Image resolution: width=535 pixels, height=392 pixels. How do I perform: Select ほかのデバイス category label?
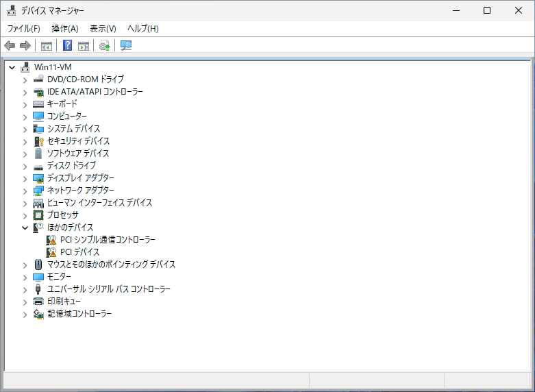click(71, 228)
